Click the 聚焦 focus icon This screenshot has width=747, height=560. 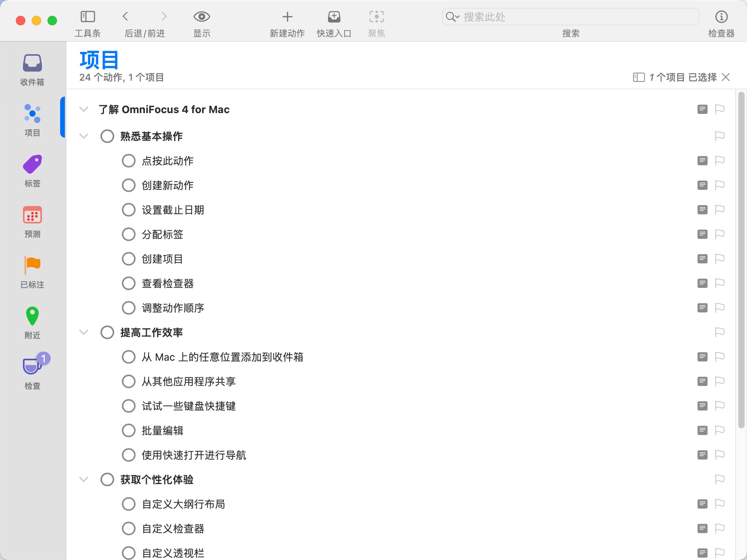point(377,17)
